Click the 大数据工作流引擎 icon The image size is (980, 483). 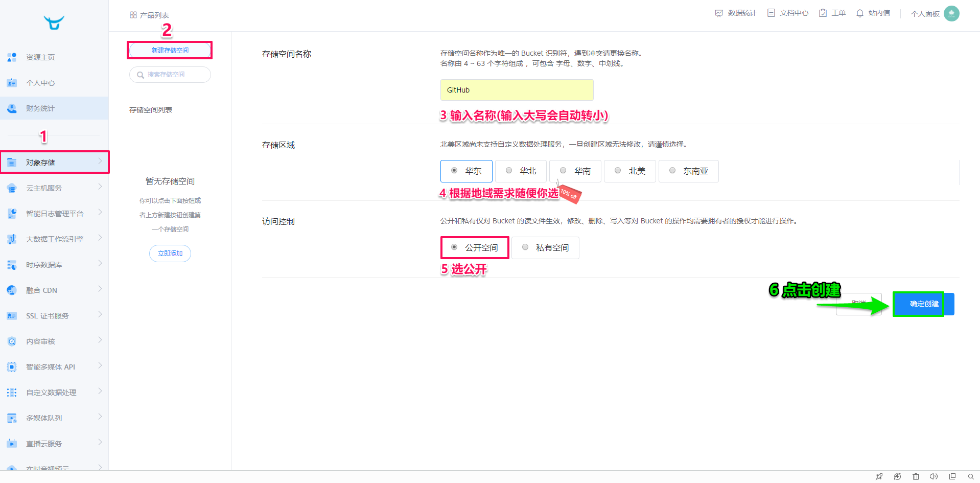click(x=12, y=239)
